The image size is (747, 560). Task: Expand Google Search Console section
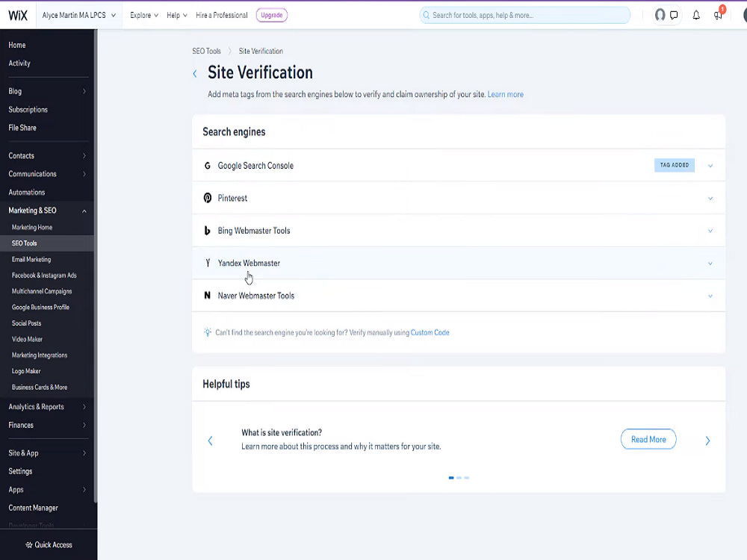(710, 166)
